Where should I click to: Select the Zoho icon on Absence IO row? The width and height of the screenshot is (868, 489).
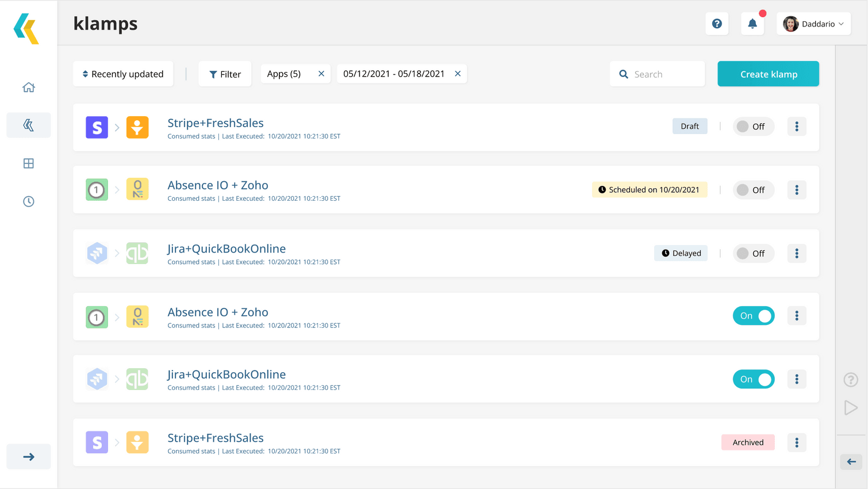[137, 189]
